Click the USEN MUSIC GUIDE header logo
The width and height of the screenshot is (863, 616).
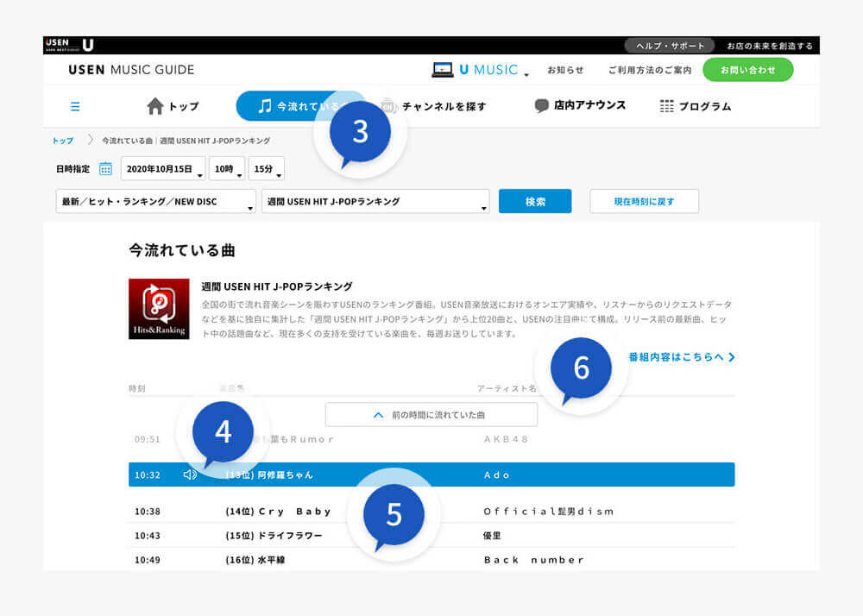click(129, 69)
